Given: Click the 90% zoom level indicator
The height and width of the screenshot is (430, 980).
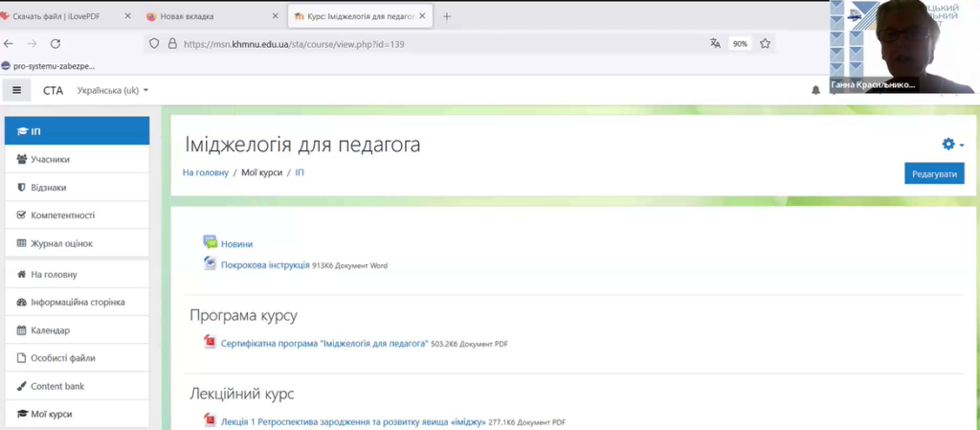Looking at the screenshot, I should pyautogui.click(x=740, y=44).
